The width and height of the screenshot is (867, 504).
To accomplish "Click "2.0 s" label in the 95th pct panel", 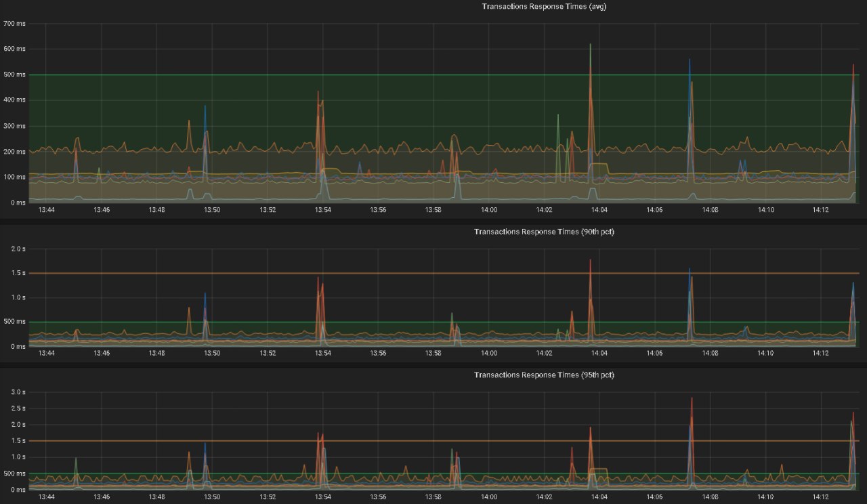I will (x=18, y=425).
